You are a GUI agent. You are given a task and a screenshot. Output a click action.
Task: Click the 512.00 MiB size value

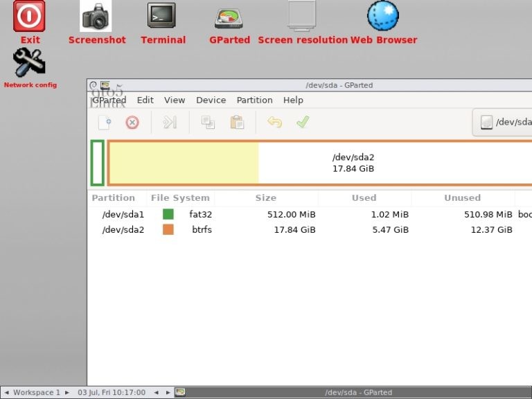292,215
